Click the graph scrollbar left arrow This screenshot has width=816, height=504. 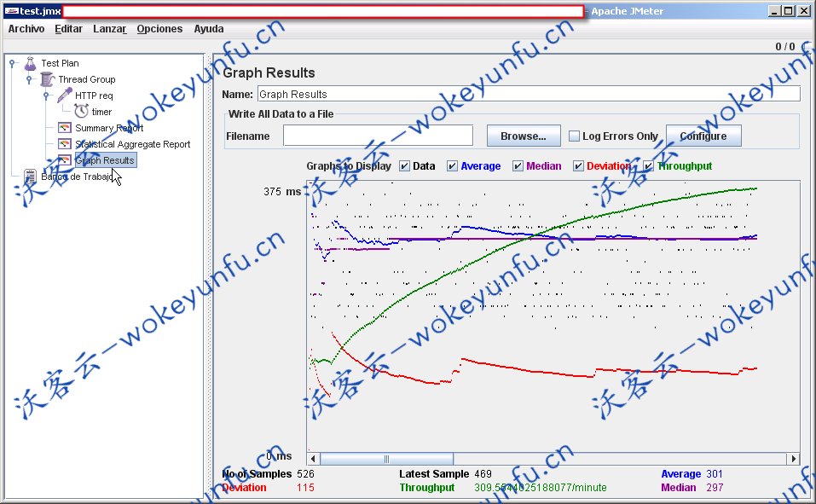click(313, 459)
